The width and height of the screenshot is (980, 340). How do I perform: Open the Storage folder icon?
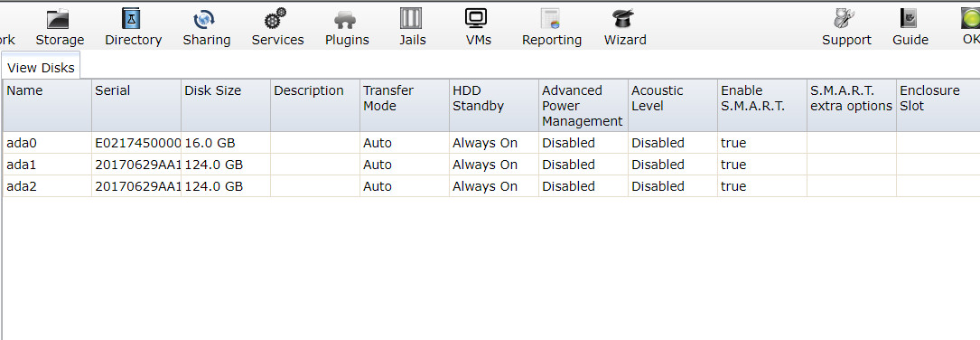tap(59, 19)
